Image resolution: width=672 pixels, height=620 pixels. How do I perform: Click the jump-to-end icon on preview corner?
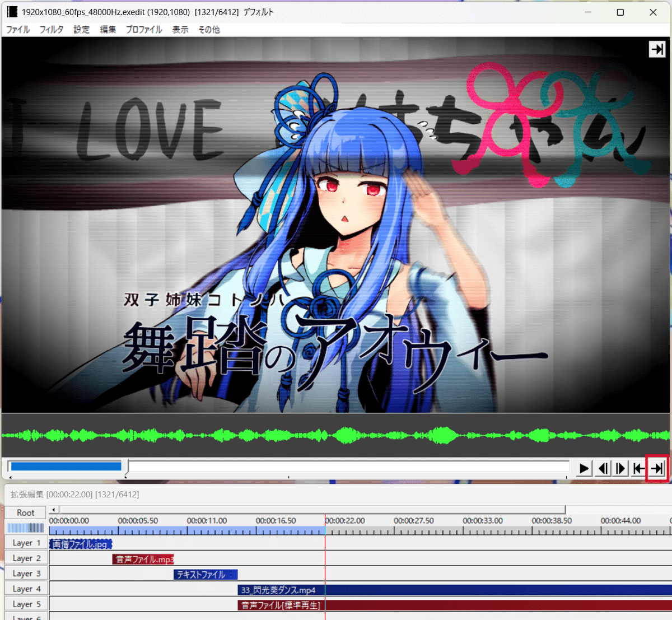click(x=657, y=49)
